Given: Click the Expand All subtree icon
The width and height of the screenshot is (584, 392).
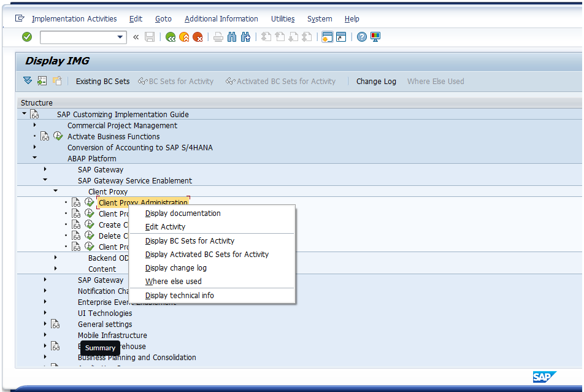Looking at the screenshot, I should [x=28, y=80].
